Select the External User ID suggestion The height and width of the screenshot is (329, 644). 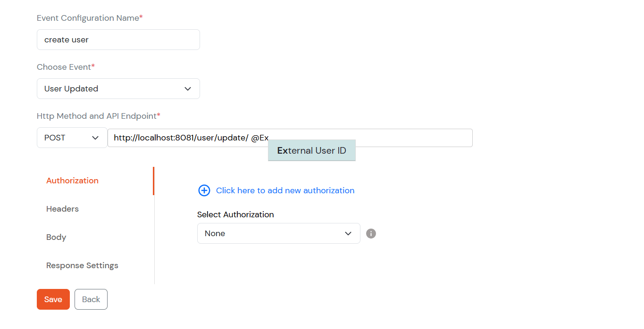click(x=311, y=150)
